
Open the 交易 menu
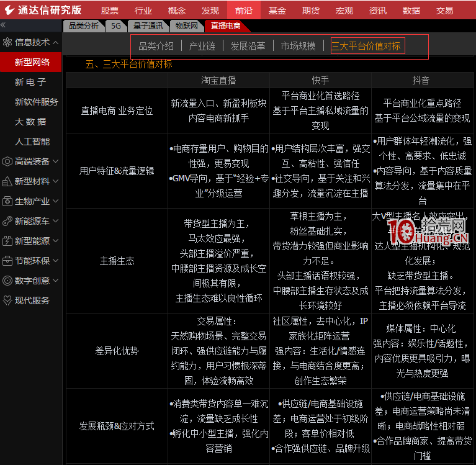(x=445, y=11)
